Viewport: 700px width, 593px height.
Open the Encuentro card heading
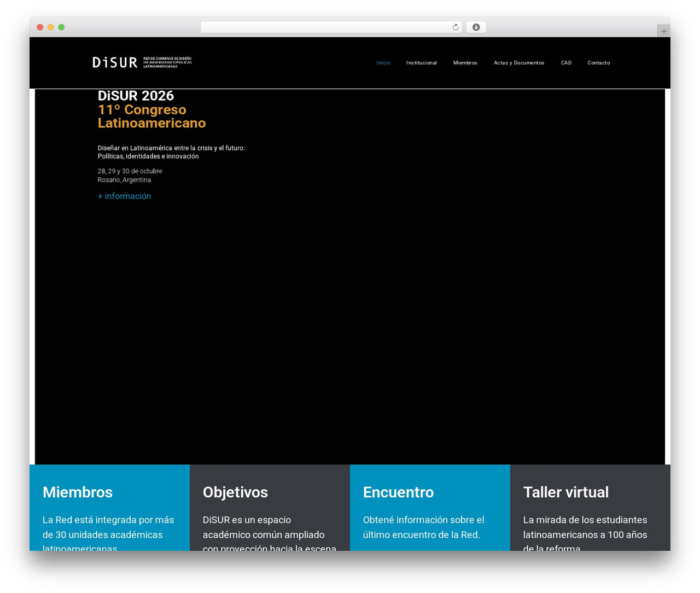398,492
